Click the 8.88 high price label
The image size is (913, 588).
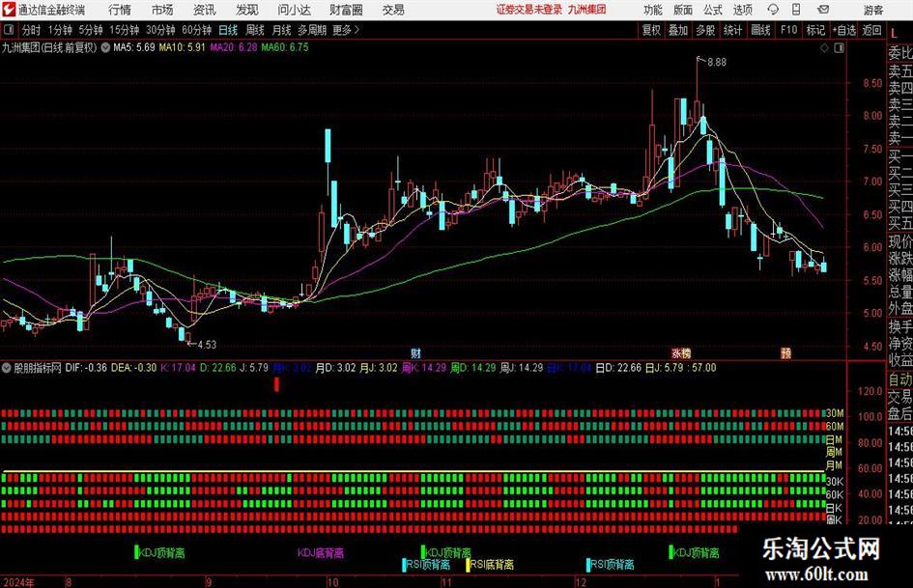coord(717,63)
